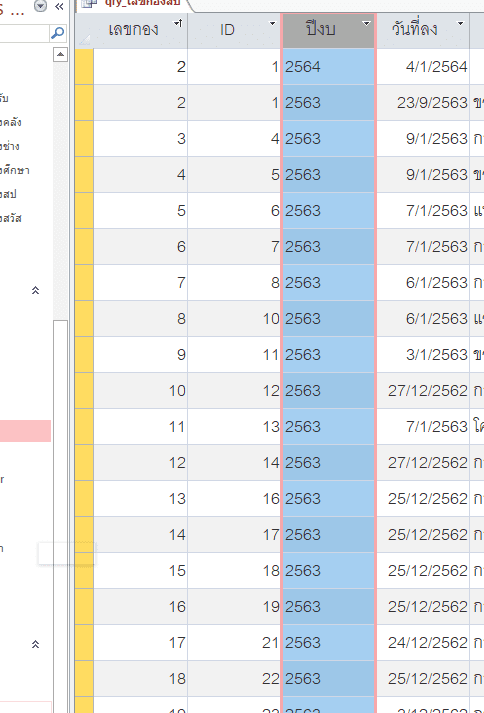Select the pink highlighted navigation pane item

pyautogui.click(x=25, y=431)
